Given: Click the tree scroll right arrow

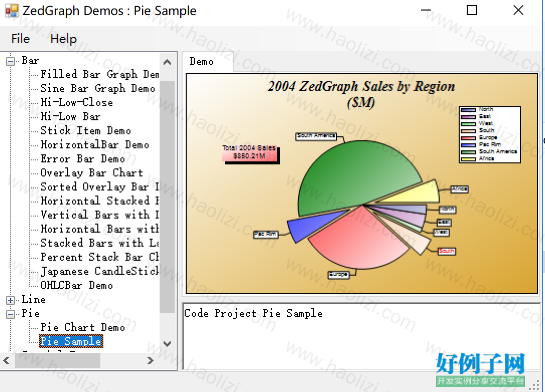Looking at the screenshot, I should pyautogui.click(x=150, y=360).
